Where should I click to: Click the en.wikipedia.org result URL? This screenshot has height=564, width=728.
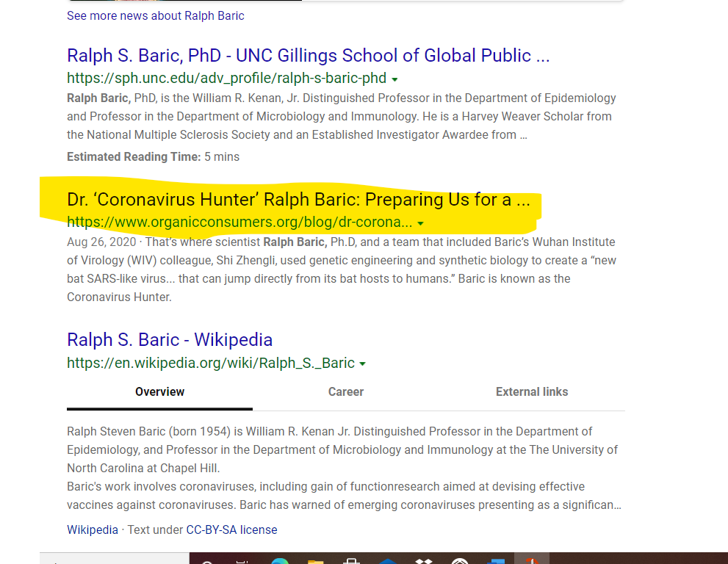pyautogui.click(x=211, y=363)
